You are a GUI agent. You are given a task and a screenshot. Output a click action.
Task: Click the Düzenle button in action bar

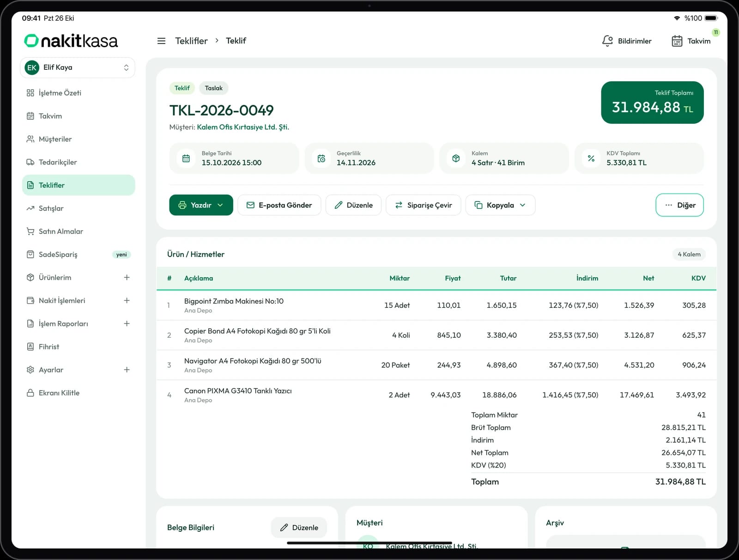[353, 205]
